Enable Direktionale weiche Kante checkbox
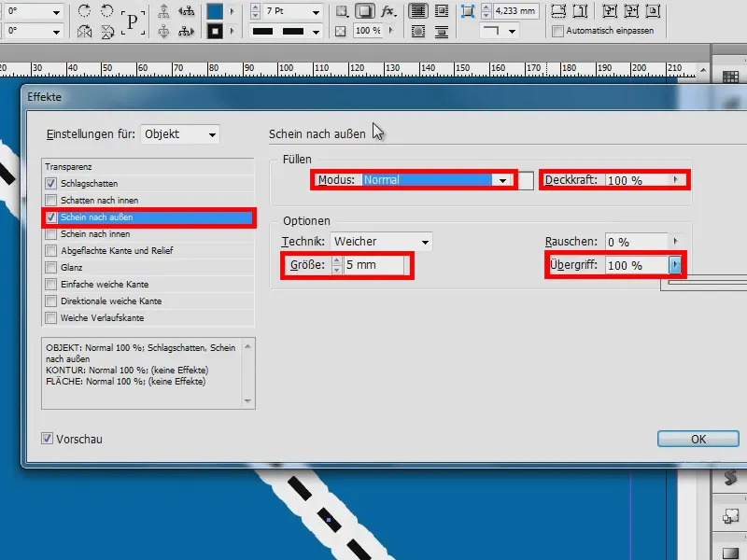Viewport: 747px width, 560px height. [51, 301]
